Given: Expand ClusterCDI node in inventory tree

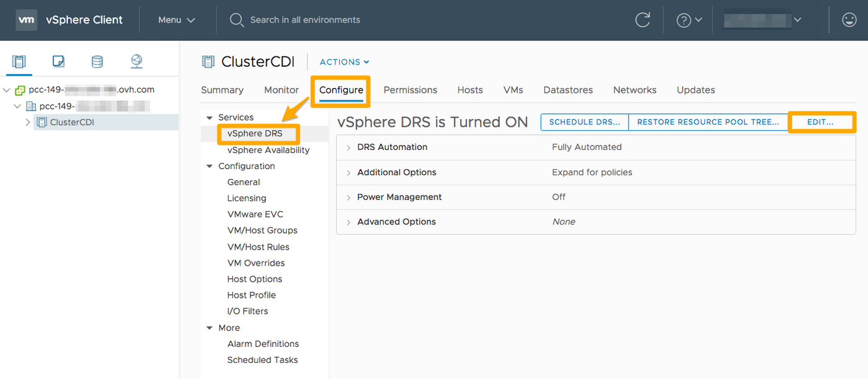Looking at the screenshot, I should click(28, 123).
